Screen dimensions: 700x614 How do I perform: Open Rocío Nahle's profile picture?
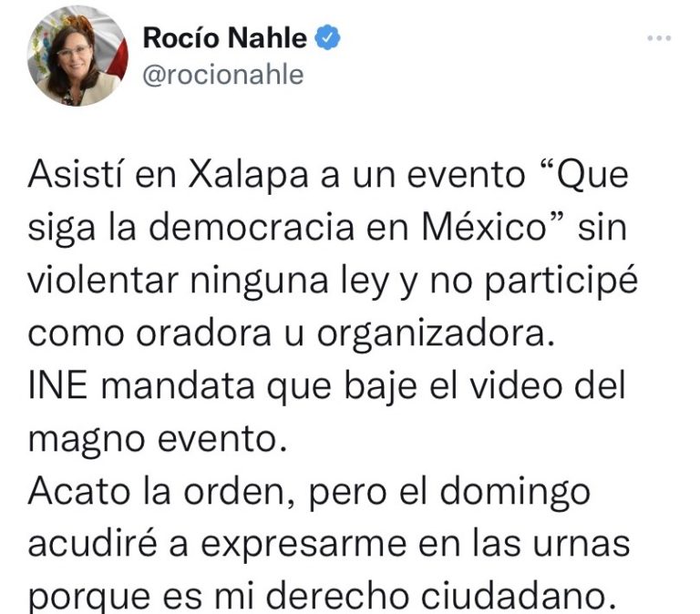(x=77, y=56)
